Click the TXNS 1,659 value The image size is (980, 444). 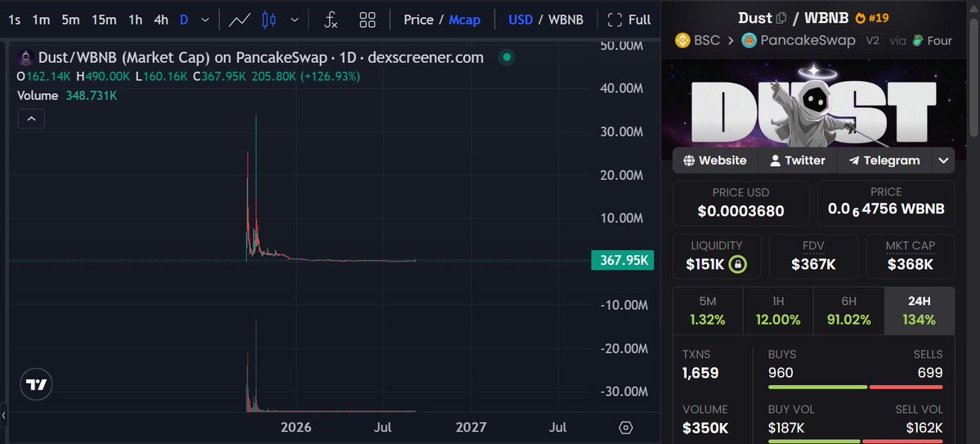pyautogui.click(x=700, y=374)
